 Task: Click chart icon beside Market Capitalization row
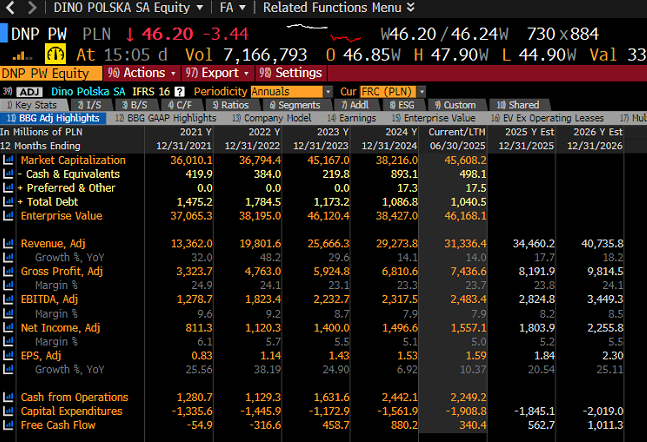pos(8,160)
